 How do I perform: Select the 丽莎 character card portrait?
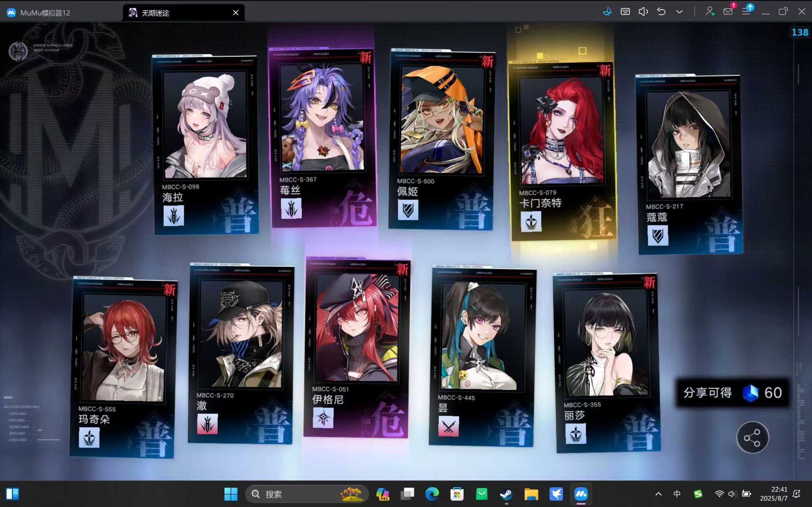pyautogui.click(x=607, y=343)
